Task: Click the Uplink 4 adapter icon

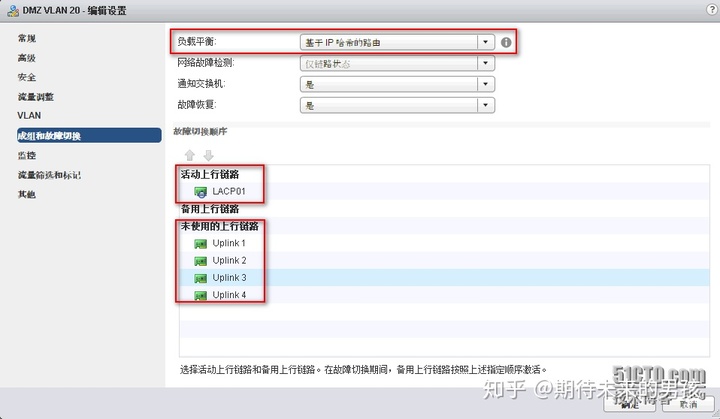Action: 200,295
